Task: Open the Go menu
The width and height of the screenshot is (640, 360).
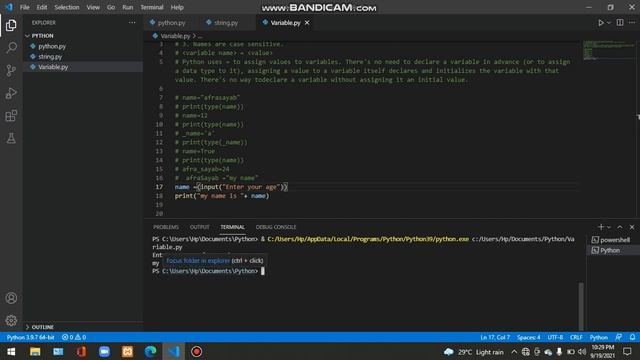Action: (x=111, y=7)
